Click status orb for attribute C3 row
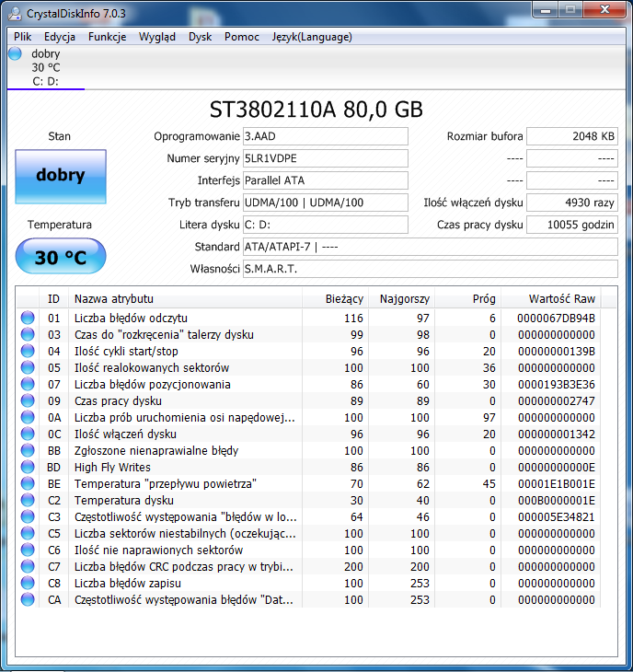The height and width of the screenshot is (672, 633). [x=28, y=516]
